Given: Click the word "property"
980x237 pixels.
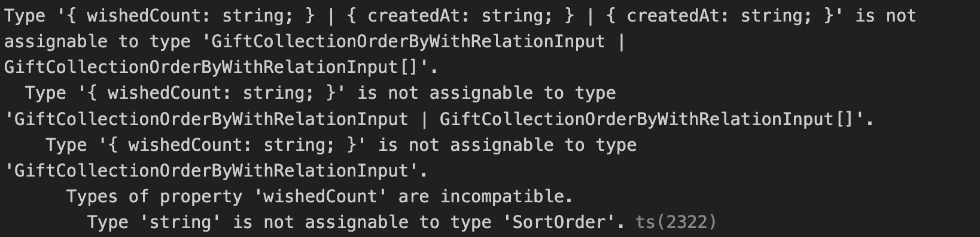Looking at the screenshot, I should click(201, 197).
